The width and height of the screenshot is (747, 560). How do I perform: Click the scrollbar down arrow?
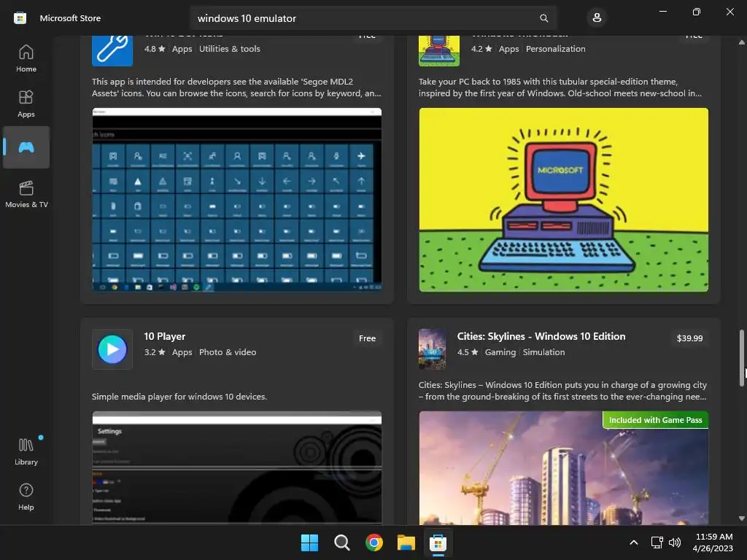click(741, 518)
